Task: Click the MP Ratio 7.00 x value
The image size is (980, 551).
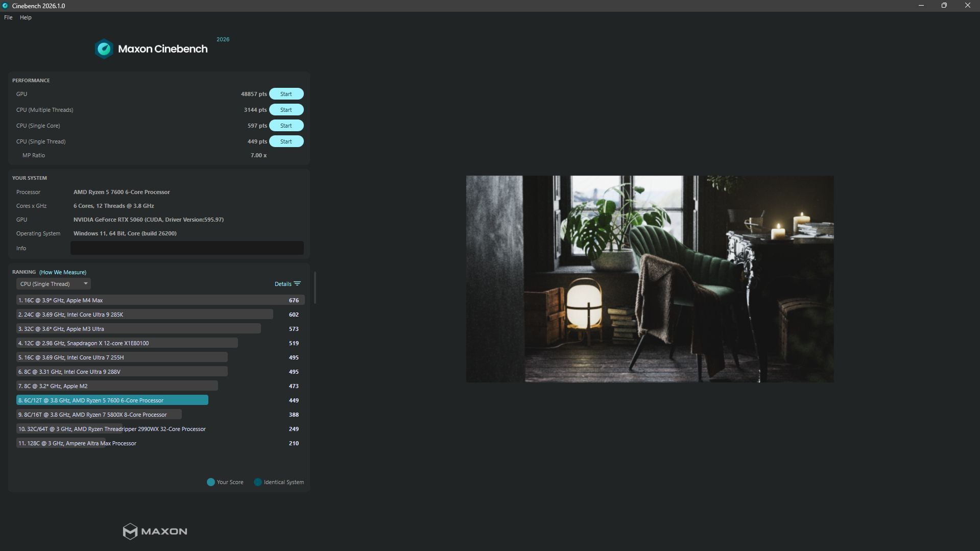Action: [x=258, y=155]
